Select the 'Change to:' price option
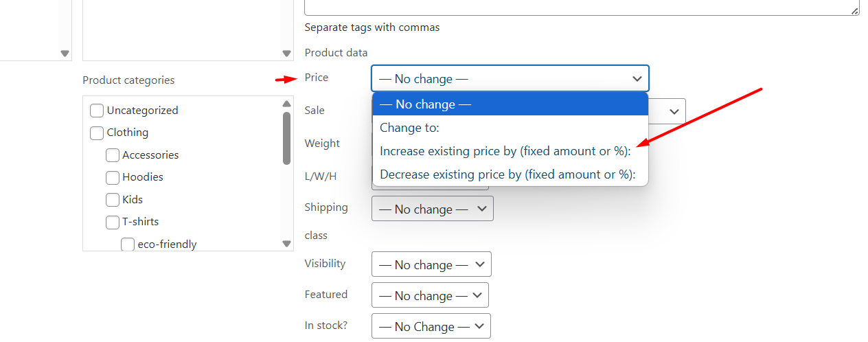868x342 pixels. (x=510, y=128)
